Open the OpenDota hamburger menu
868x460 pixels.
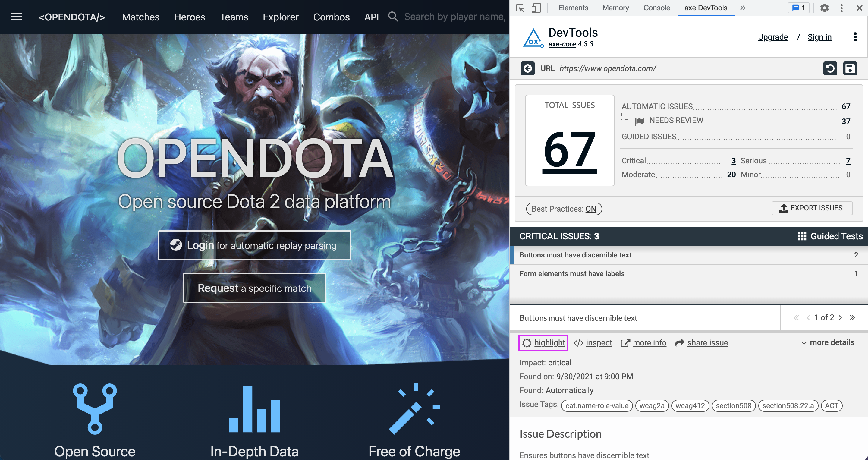click(17, 17)
